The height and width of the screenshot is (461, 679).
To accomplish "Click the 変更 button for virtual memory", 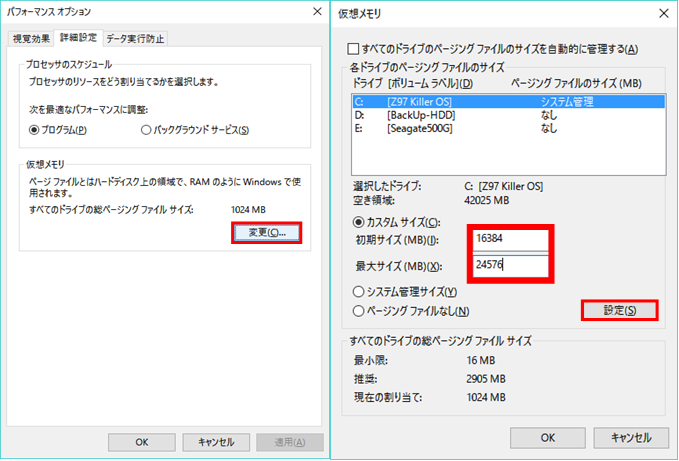I will [x=266, y=232].
